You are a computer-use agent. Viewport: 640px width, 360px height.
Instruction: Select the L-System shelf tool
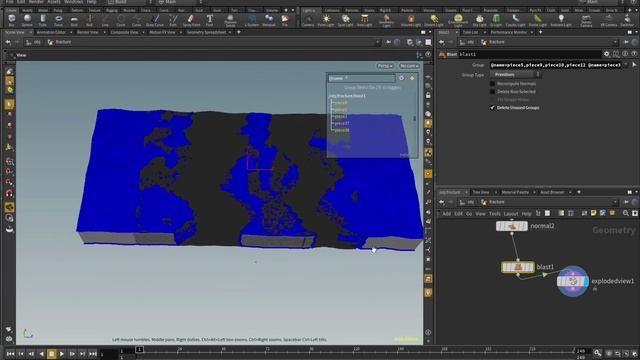251,20
